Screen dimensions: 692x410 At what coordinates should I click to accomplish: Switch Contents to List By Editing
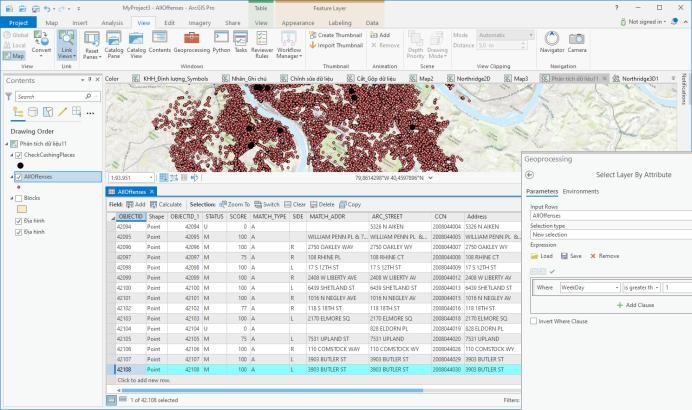62,112
